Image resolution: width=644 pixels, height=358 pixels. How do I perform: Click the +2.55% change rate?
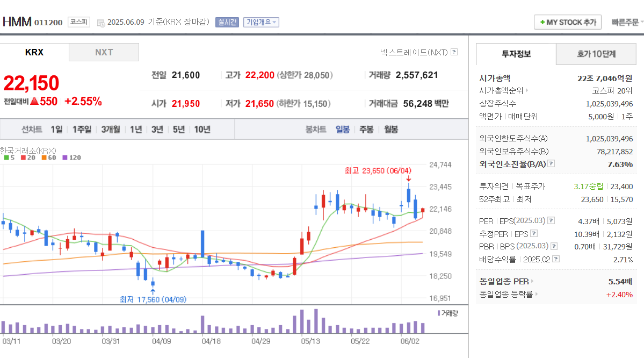pos(83,101)
